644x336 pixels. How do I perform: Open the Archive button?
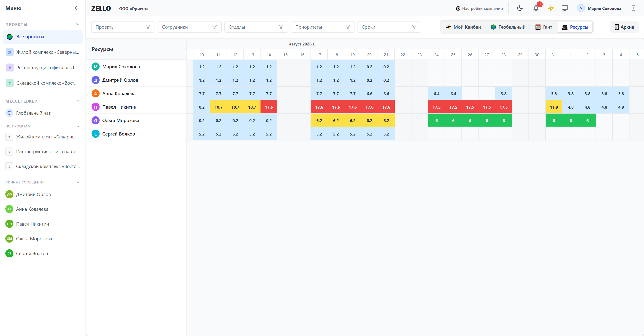coord(624,27)
